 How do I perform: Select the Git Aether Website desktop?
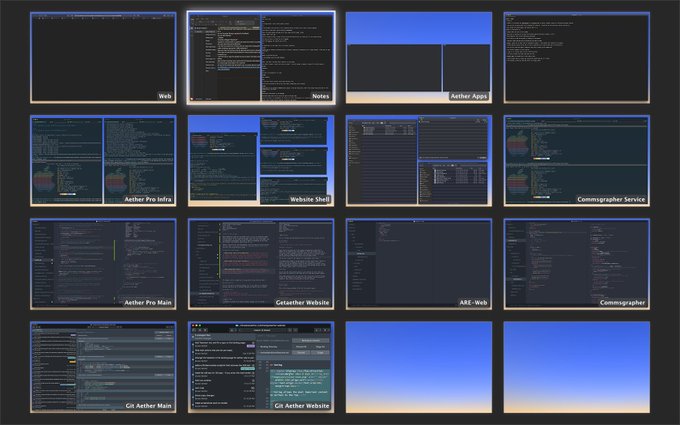pyautogui.click(x=261, y=367)
